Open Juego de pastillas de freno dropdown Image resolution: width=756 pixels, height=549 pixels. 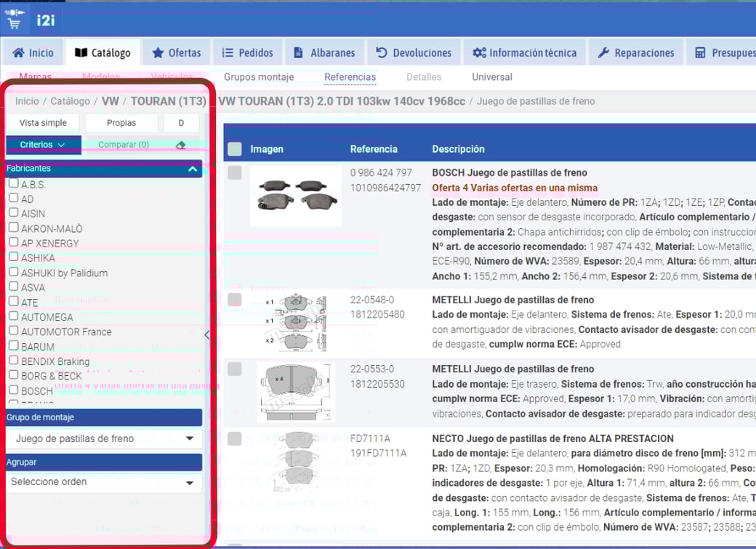(104, 438)
